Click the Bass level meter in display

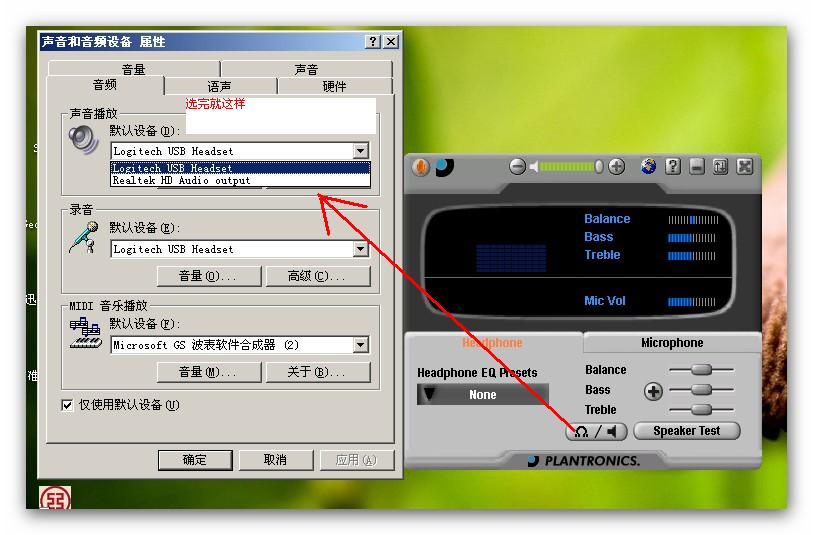coord(692,238)
